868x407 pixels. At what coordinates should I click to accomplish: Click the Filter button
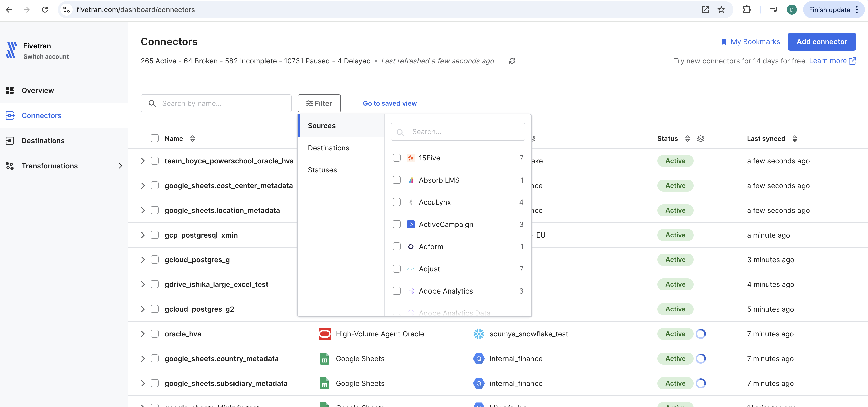tap(319, 104)
